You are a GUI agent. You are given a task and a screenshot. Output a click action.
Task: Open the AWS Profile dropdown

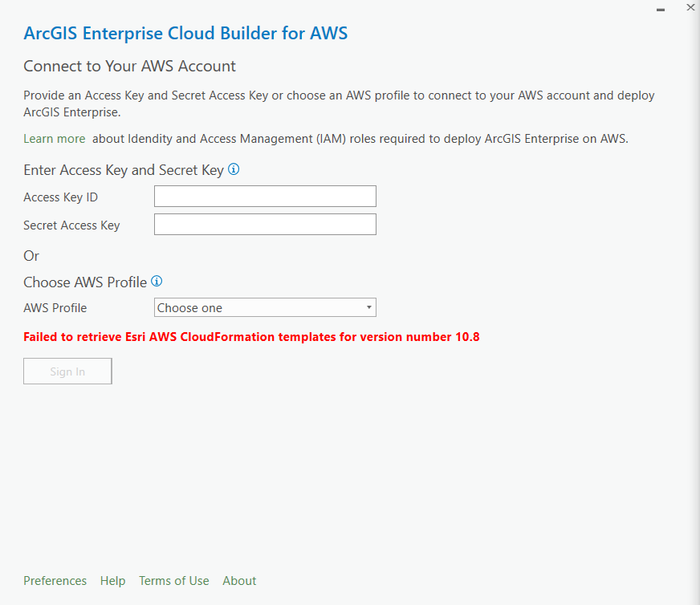tap(265, 307)
